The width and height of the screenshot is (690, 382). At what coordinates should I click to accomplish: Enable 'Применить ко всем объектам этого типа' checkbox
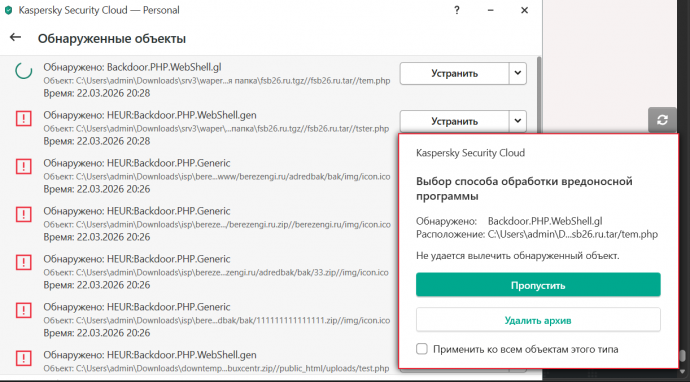click(422, 349)
